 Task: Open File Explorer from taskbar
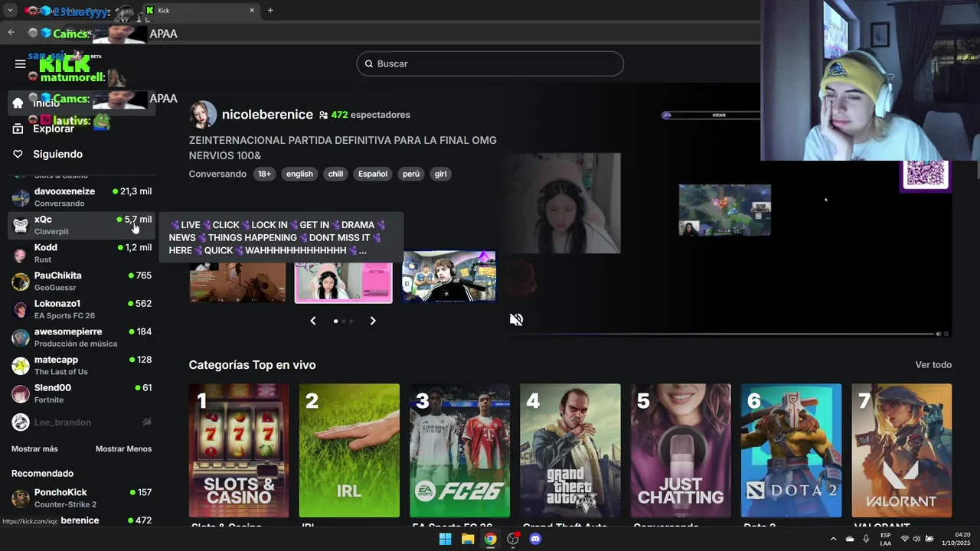click(x=468, y=539)
